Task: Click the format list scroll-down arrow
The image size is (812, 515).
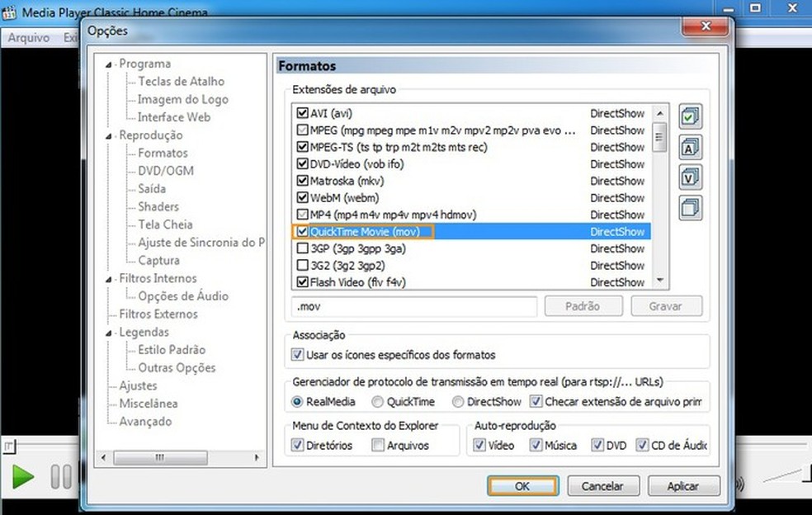Action: coord(660,281)
